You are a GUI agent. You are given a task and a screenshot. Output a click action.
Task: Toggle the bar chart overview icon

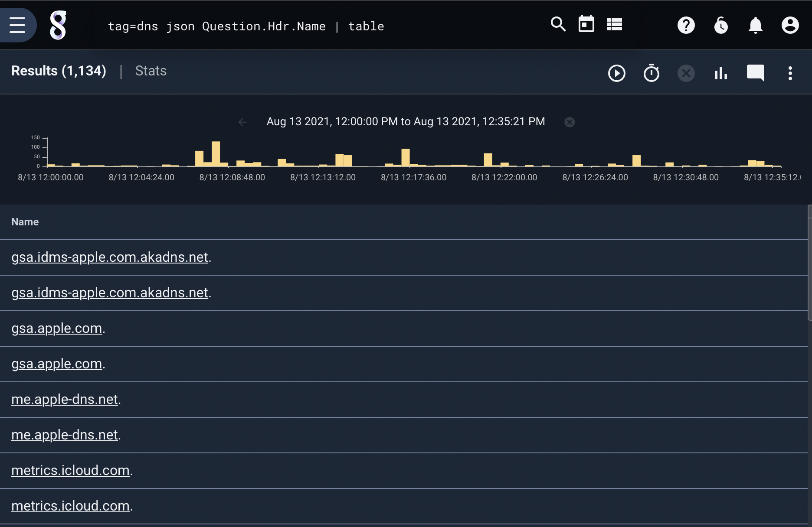[x=721, y=73]
